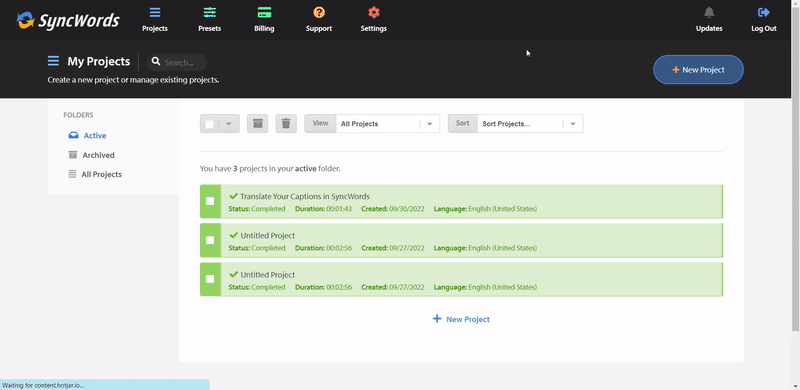
Task: Open the Support question mark icon
Action: 319,13
